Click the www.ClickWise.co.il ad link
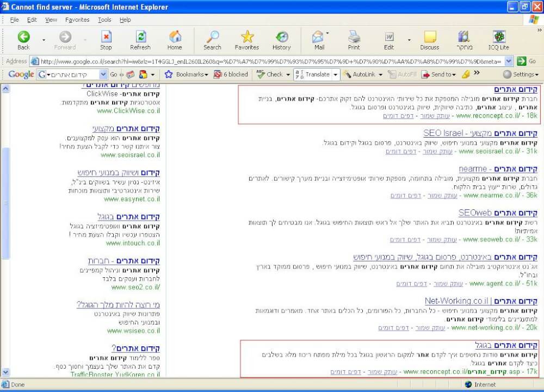 point(128,111)
